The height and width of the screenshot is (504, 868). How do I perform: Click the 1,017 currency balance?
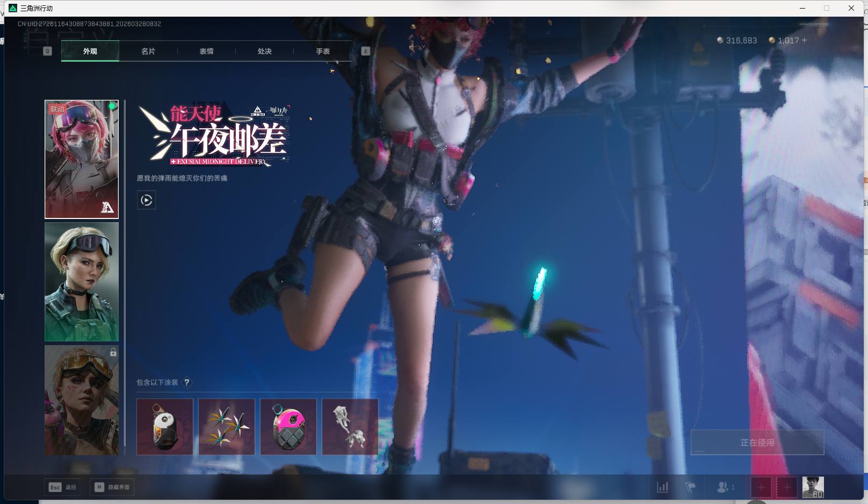click(784, 40)
